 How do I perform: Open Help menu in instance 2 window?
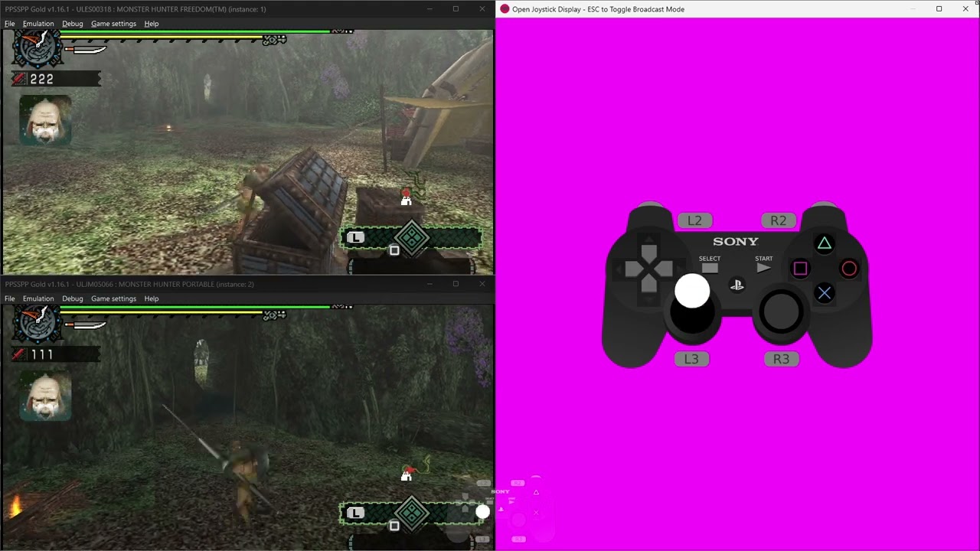[152, 298]
